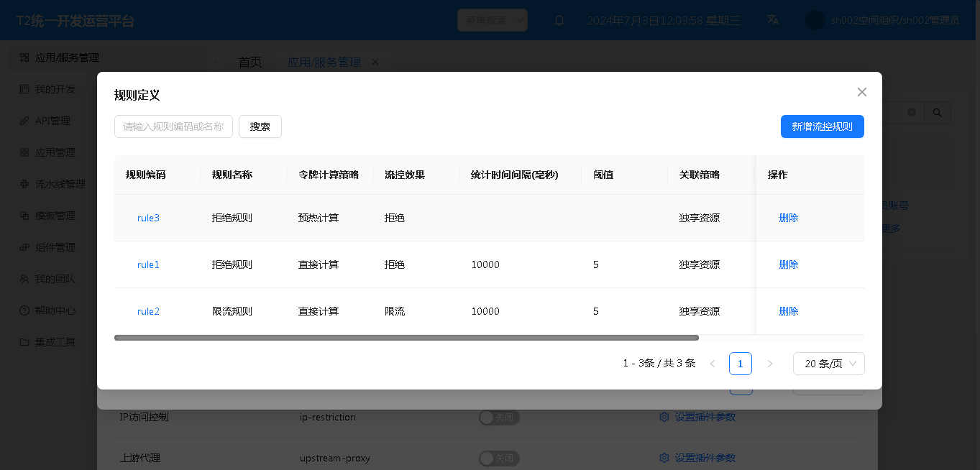Delete the rule2 row

[x=789, y=311]
